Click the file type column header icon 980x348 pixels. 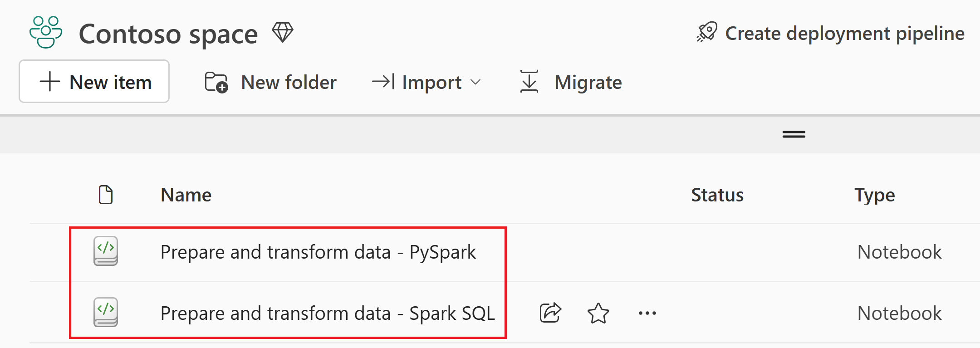(106, 195)
